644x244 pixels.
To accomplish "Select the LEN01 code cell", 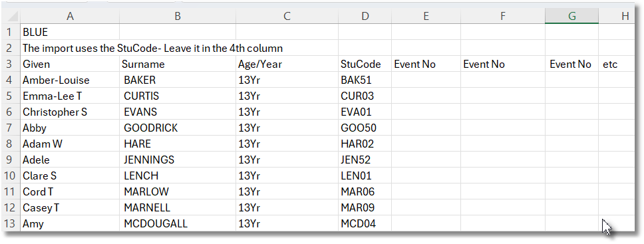I will coord(365,176).
